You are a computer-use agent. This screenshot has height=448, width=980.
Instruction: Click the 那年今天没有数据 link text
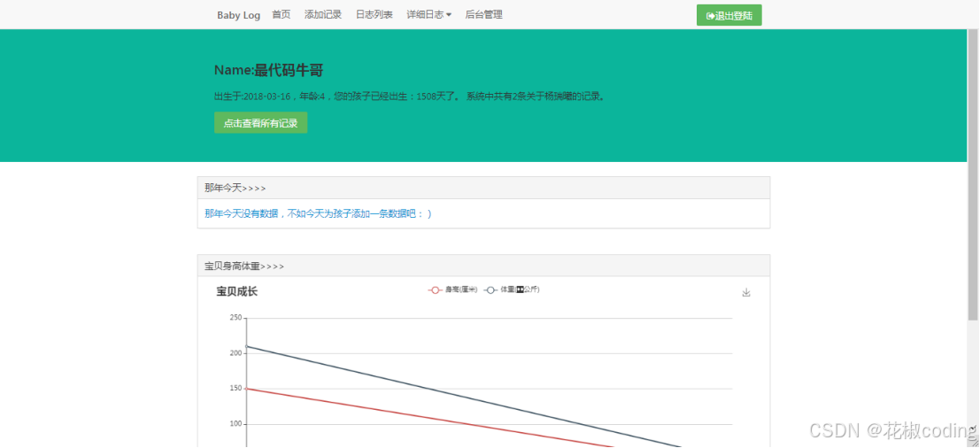point(318,213)
